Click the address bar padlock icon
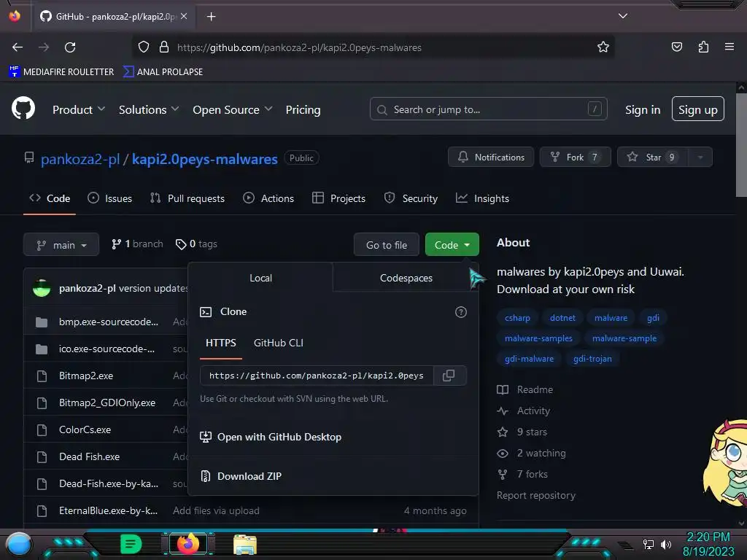Image resolution: width=747 pixels, height=560 pixels. coord(164,47)
